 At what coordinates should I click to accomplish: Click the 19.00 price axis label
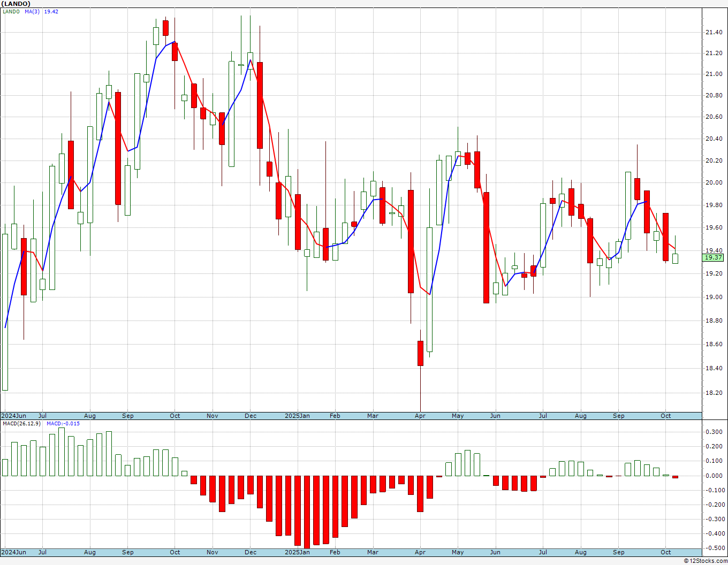pyautogui.click(x=713, y=297)
